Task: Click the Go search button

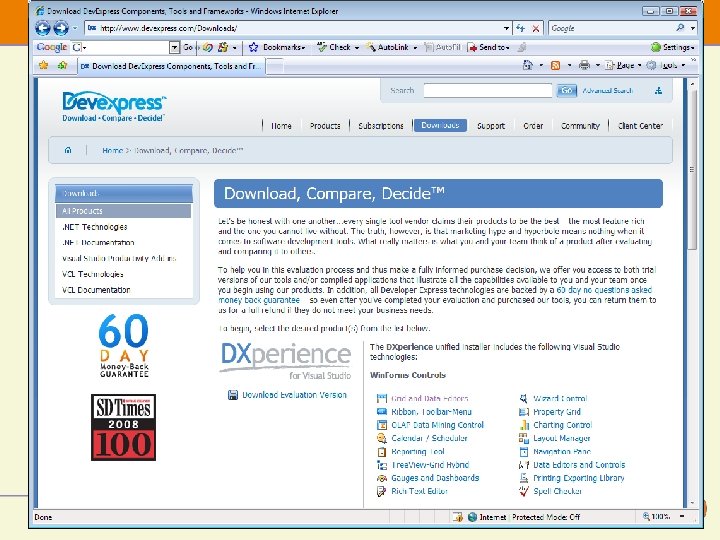Action: (x=567, y=90)
